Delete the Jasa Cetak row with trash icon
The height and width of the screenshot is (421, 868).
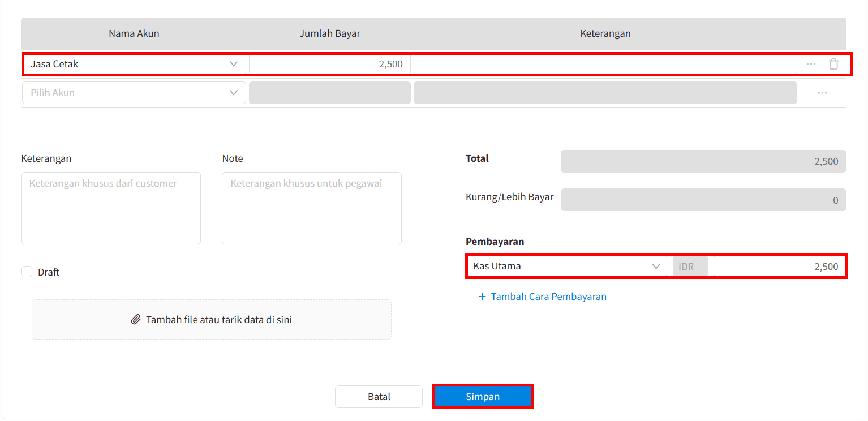[x=833, y=64]
